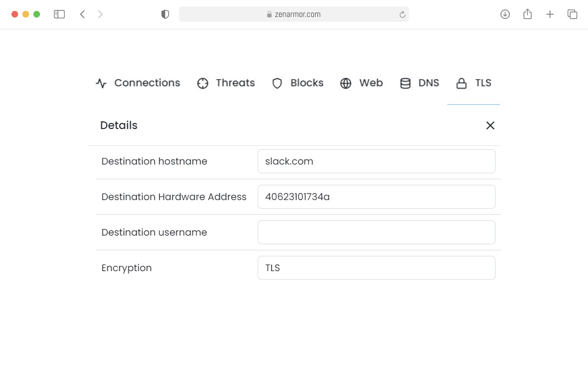This screenshot has height=381, width=588.
Task: Select the globe icon beside Web
Action: 346,83
